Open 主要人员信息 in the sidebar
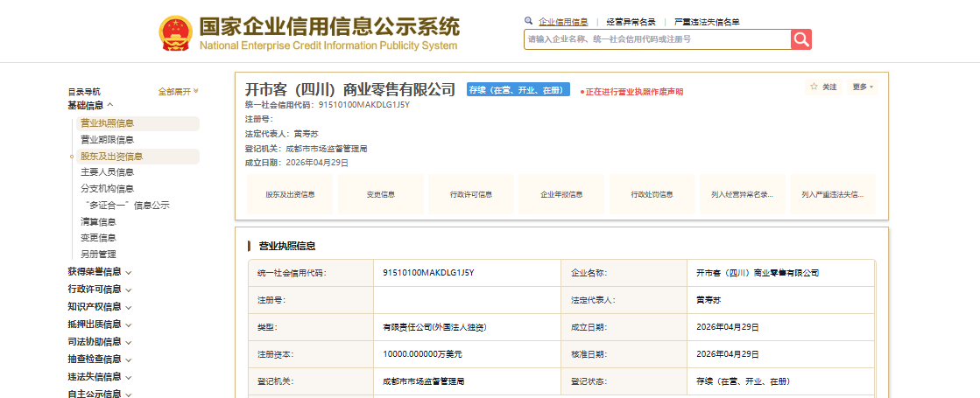980x398 pixels. coord(107,172)
